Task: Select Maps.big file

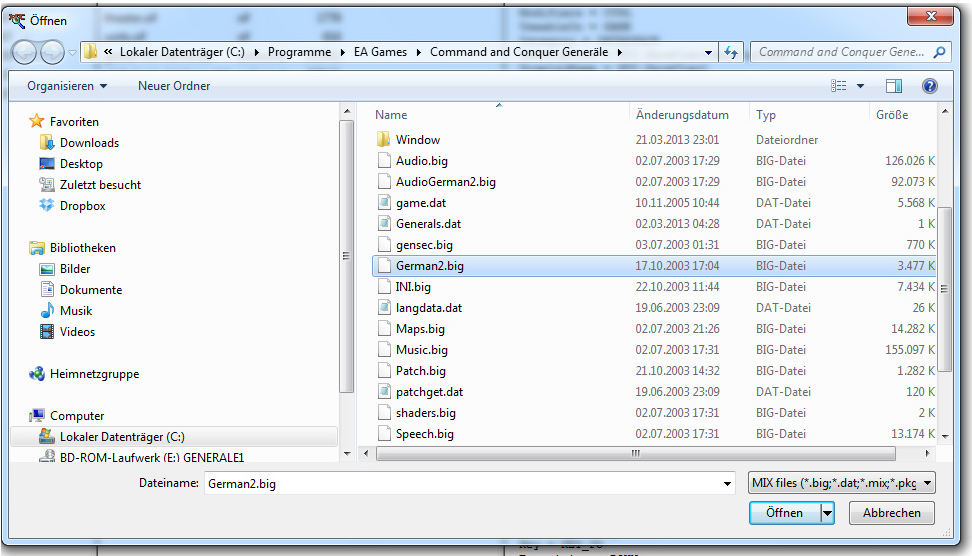Action: [x=420, y=329]
